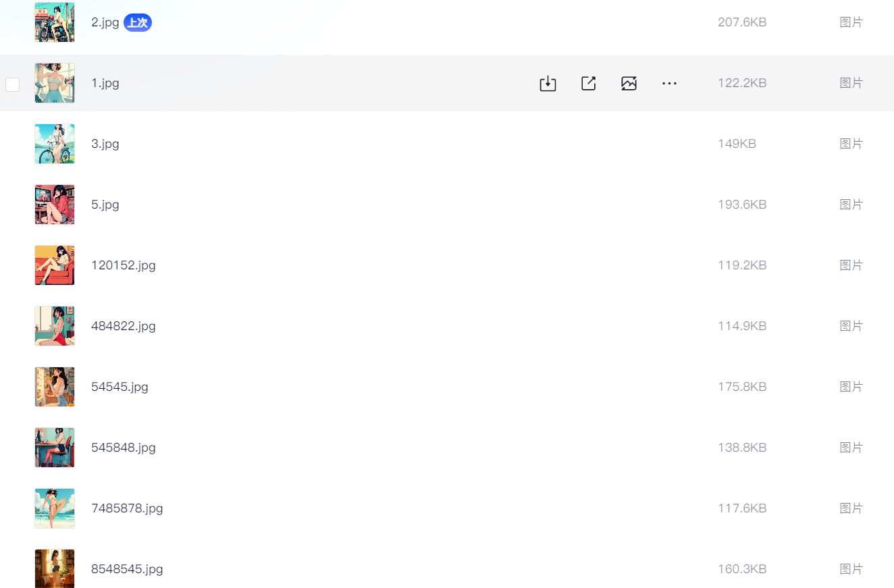Select the 8548545.jpg file name
The width and height of the screenshot is (894, 588).
[127, 569]
